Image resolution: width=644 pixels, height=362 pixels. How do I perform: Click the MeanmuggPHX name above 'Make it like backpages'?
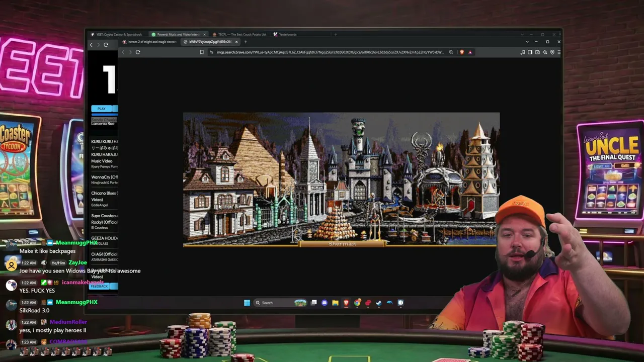pos(76,243)
